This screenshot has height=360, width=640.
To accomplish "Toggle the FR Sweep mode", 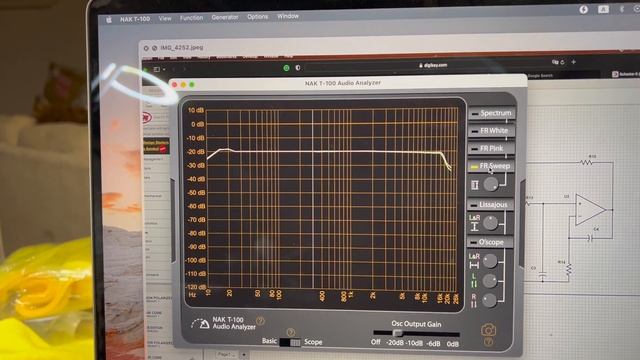I will [491, 166].
